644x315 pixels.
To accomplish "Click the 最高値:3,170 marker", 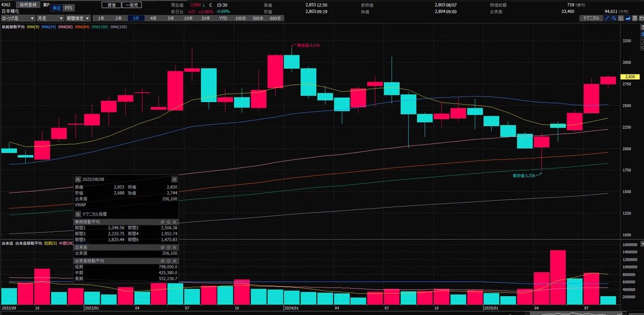I will coord(308,46).
